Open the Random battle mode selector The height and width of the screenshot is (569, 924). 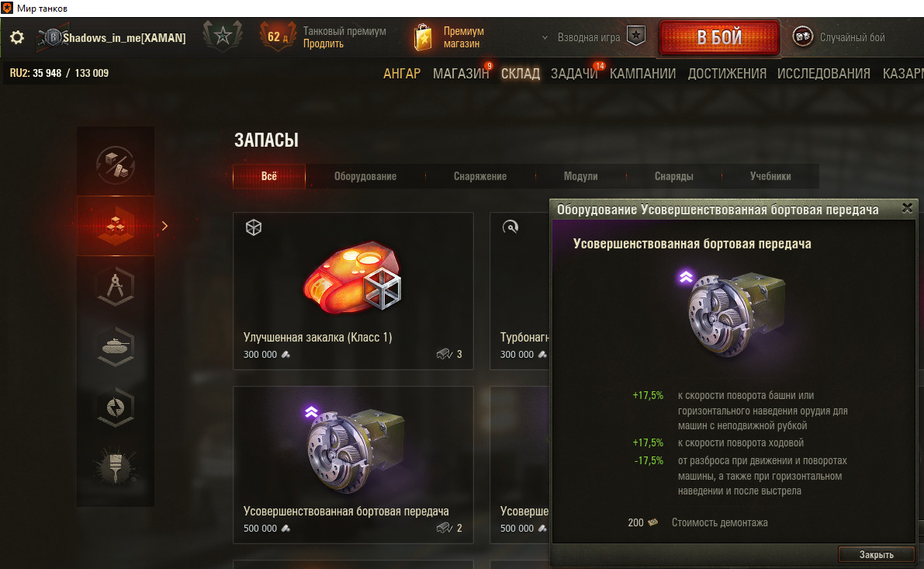(x=839, y=37)
